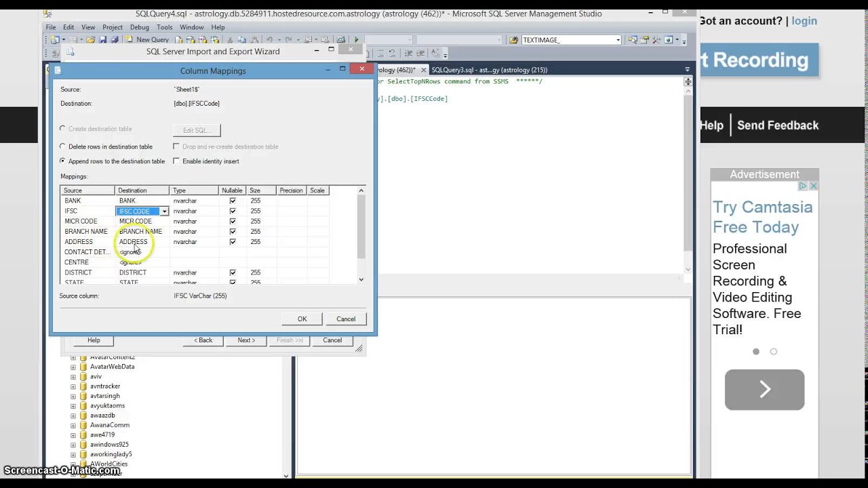Click the Save icon in toolbar
Image resolution: width=868 pixels, height=488 pixels.
click(103, 40)
